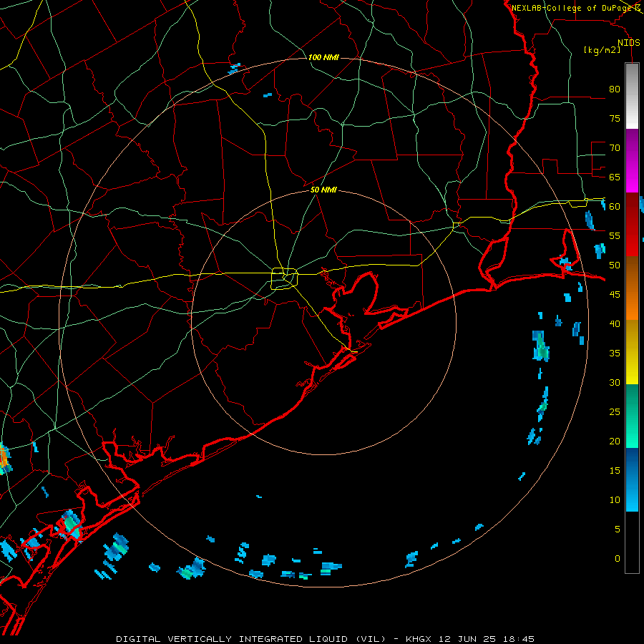Click the "DIGITAL VERTICALLY INTEGRATED LIQUID (VIL)" title

tap(251, 639)
